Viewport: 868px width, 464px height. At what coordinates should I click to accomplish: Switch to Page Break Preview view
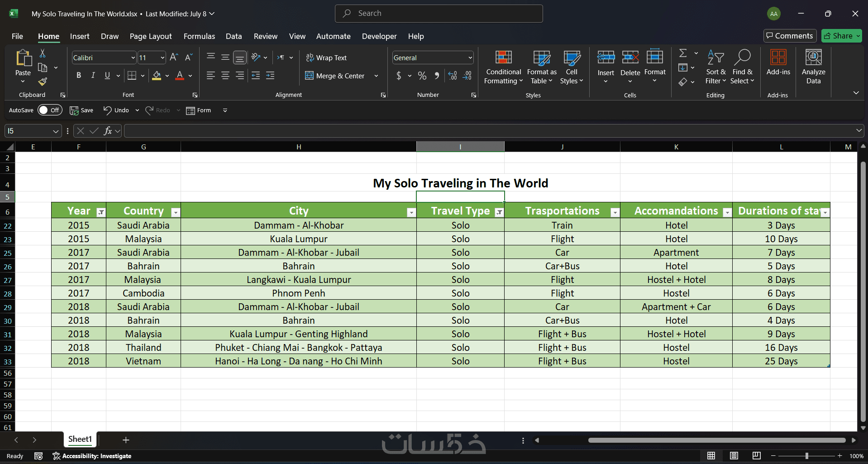pyautogui.click(x=756, y=456)
